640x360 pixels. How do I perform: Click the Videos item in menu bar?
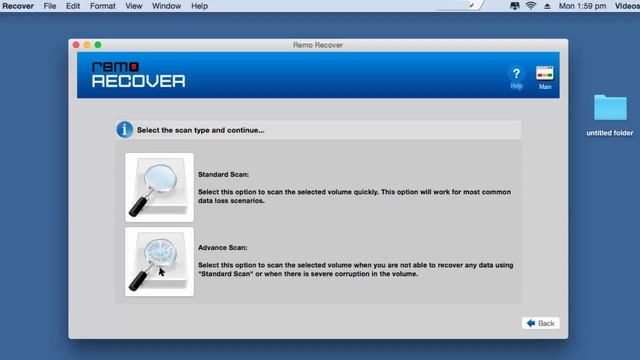pos(627,6)
